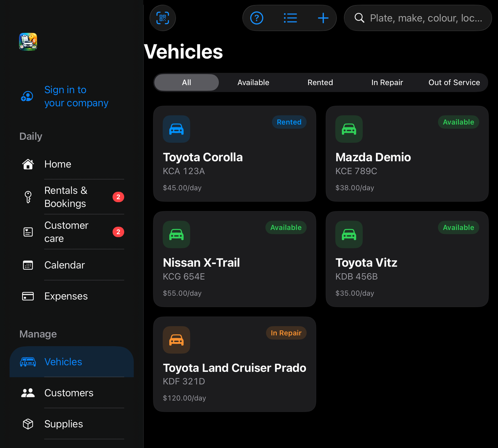Click the green car icon on Toyota Vitz
This screenshot has height=448, width=498.
[x=349, y=234]
